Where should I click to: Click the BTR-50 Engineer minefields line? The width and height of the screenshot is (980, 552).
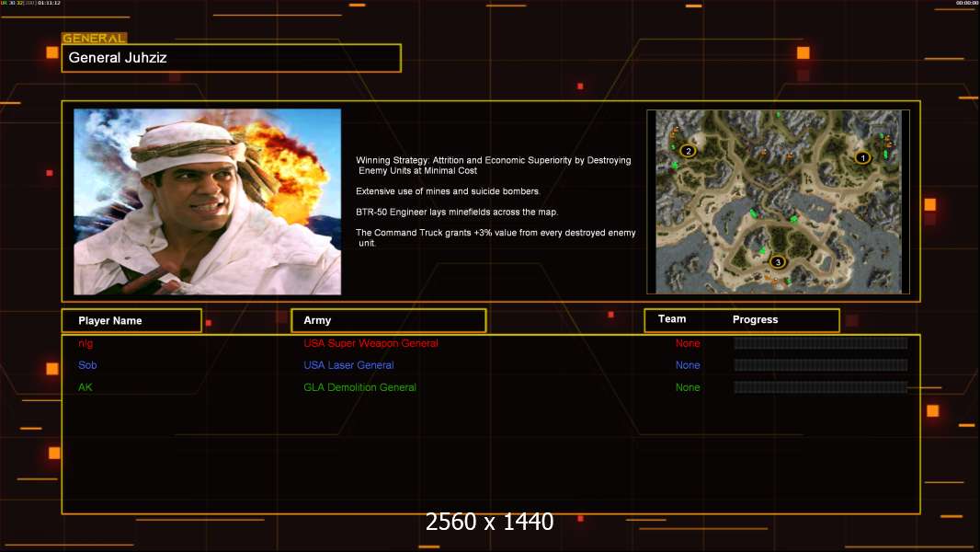pos(457,212)
